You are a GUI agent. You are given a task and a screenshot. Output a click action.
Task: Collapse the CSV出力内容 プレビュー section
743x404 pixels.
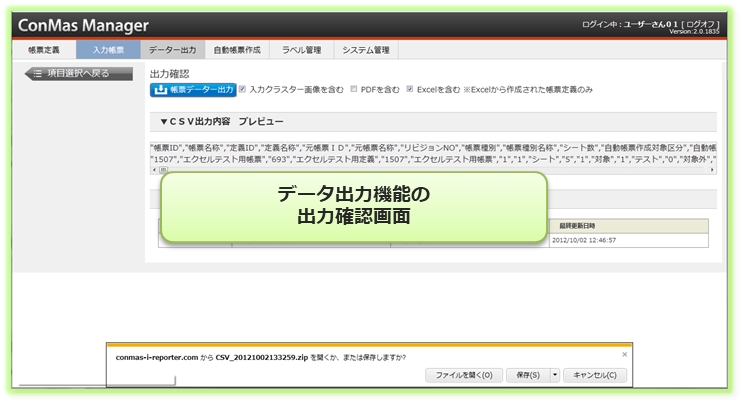(164, 121)
